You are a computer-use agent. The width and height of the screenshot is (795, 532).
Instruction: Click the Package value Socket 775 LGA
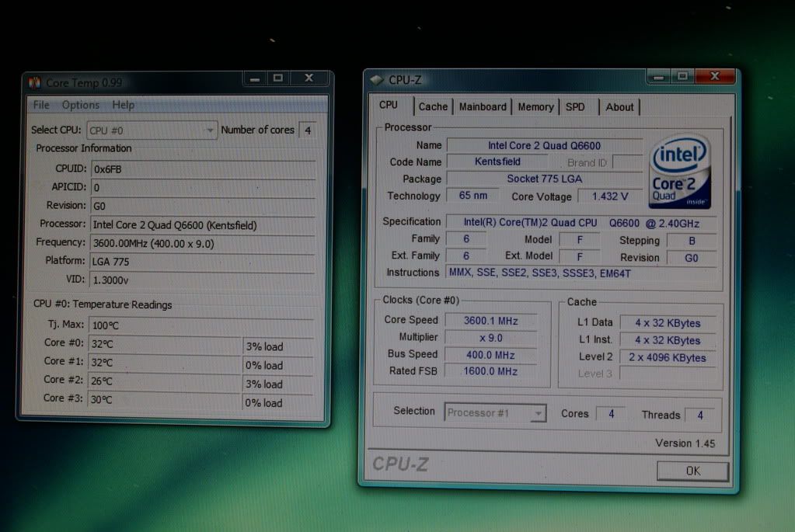pos(545,179)
